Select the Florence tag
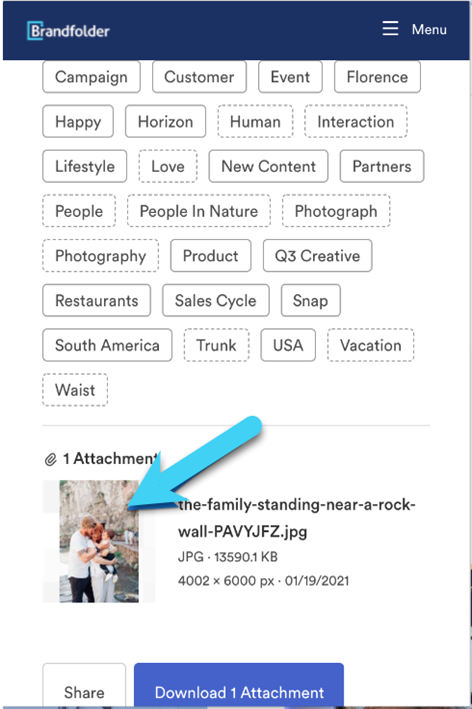This screenshot has width=472, height=709. (377, 77)
